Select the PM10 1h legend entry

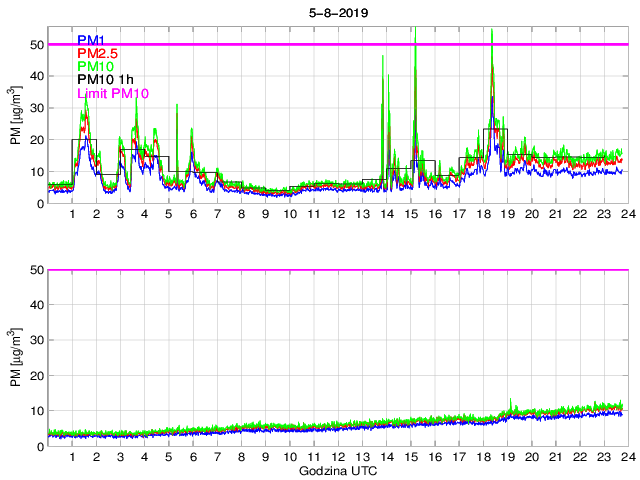tap(106, 80)
